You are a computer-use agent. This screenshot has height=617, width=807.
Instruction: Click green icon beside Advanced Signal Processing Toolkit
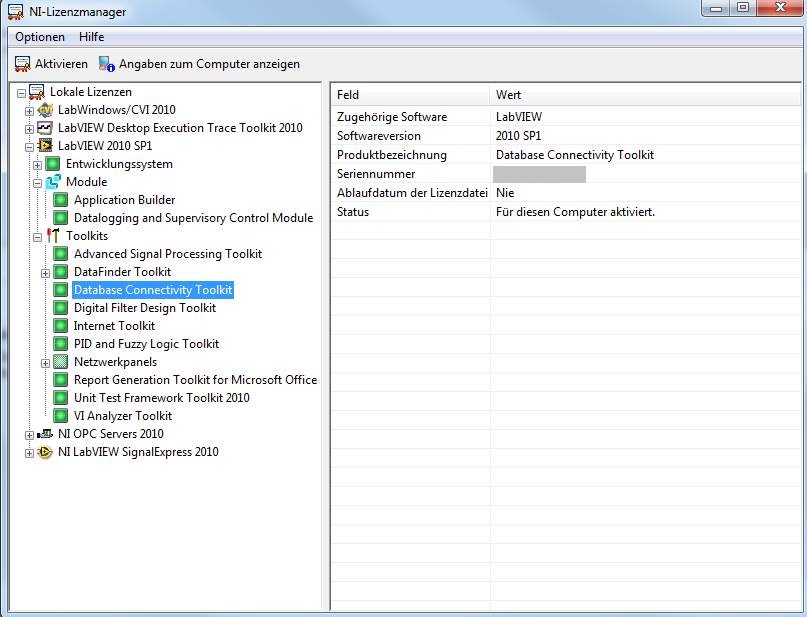pyautogui.click(x=61, y=254)
